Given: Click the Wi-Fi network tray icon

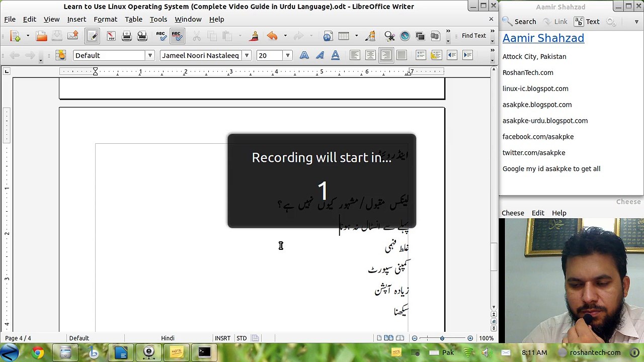Looking at the screenshot, I should (x=468, y=353).
